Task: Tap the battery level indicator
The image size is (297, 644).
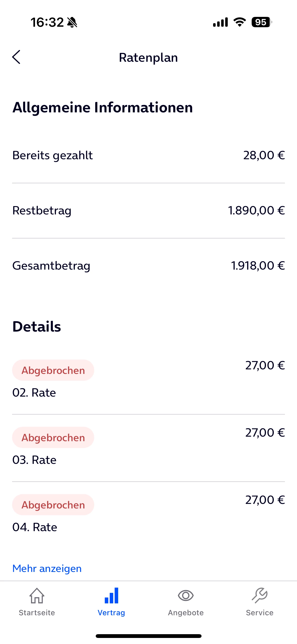Action: 261,22
